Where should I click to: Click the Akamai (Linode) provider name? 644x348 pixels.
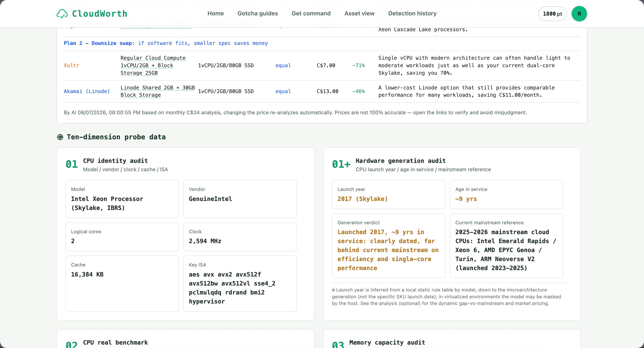87,91
